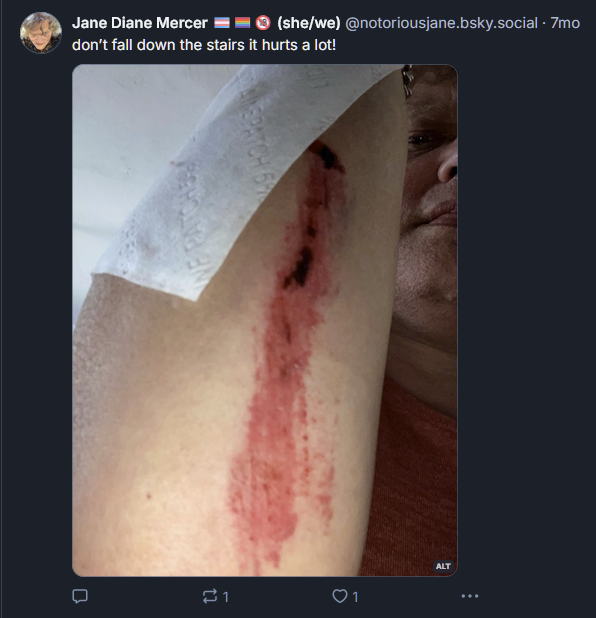Click the no-under-18 emoji in name
This screenshot has height=618, width=596.
[x=263, y=23]
